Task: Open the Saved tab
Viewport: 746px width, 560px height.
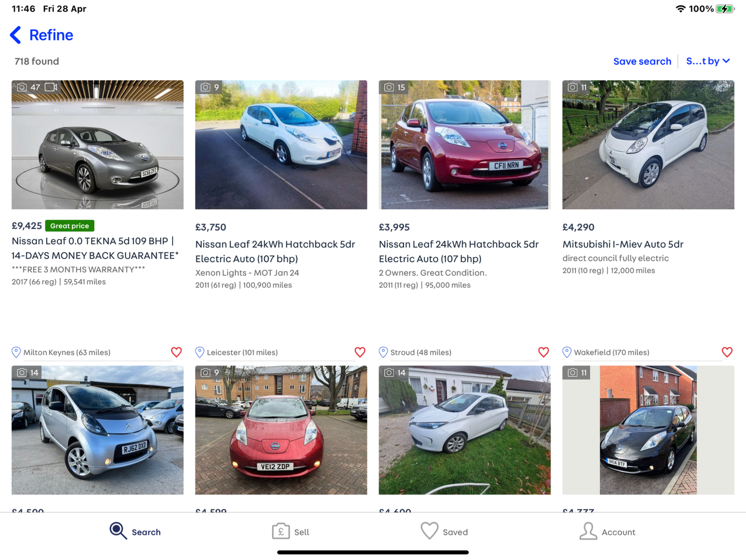Action: click(x=444, y=531)
